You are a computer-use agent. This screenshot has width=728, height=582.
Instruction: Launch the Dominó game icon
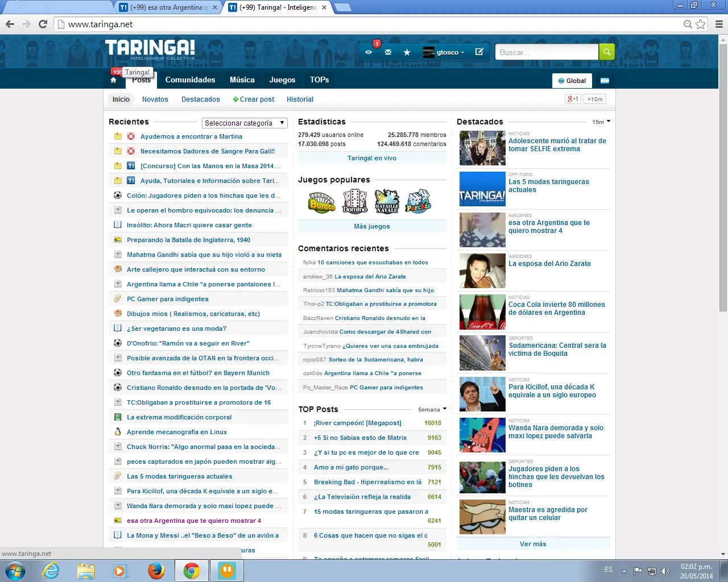355,202
